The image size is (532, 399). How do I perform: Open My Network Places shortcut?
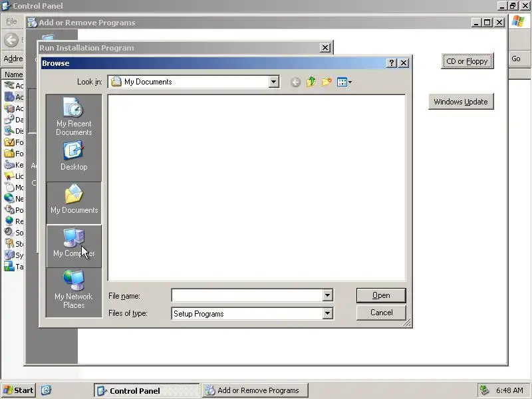(x=74, y=289)
